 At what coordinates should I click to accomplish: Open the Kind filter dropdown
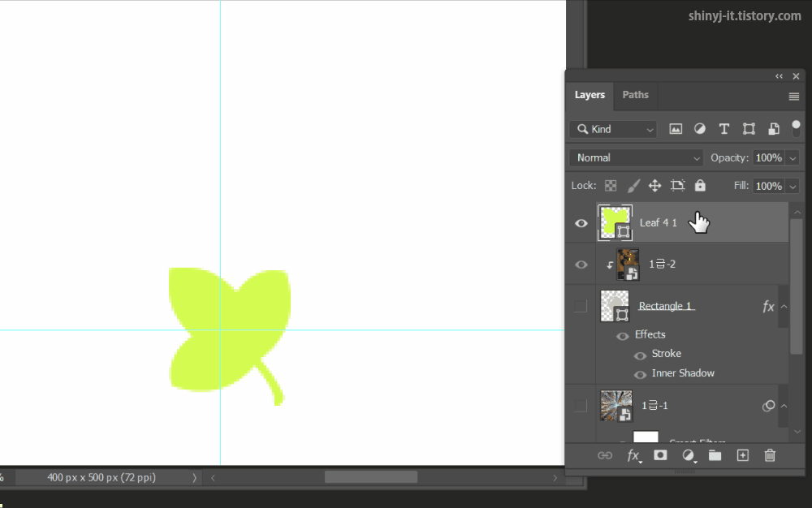613,129
